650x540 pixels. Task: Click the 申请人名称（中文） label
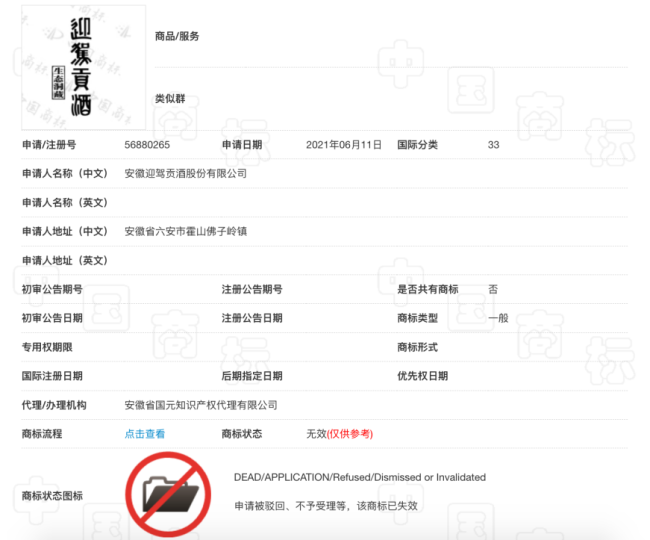(65, 174)
